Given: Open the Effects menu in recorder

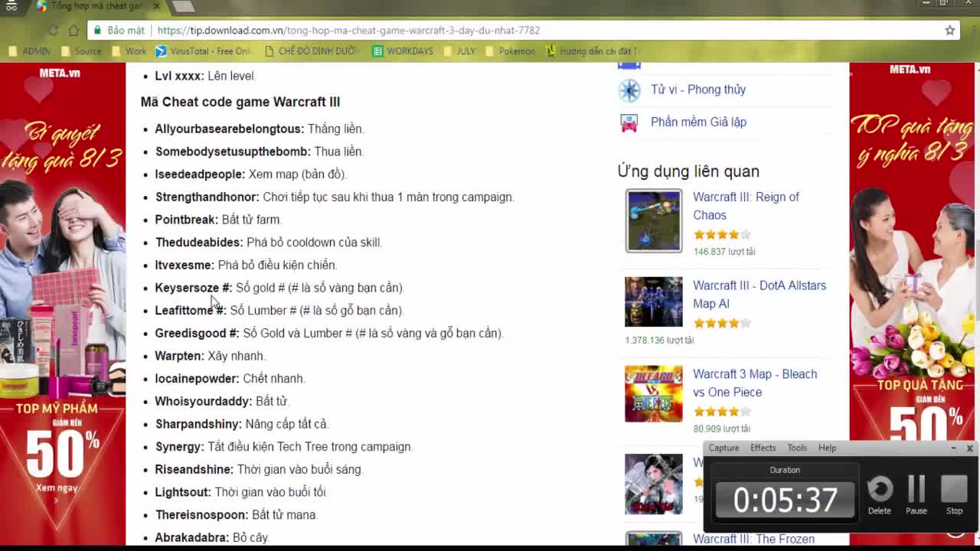Looking at the screenshot, I should click(x=763, y=448).
